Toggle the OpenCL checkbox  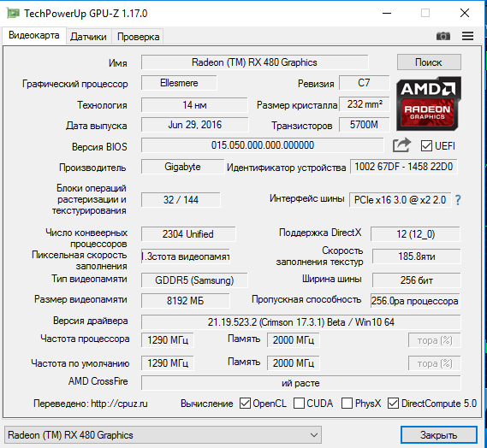pos(245,404)
